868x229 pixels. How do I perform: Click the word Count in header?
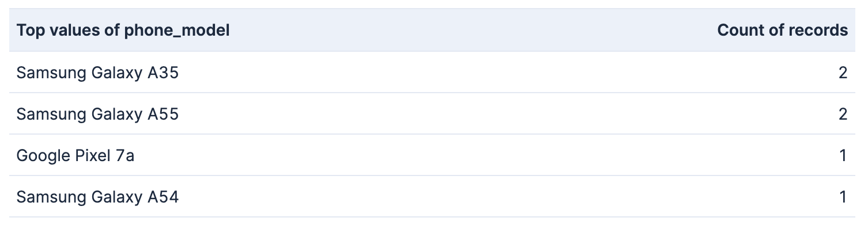pos(740,30)
